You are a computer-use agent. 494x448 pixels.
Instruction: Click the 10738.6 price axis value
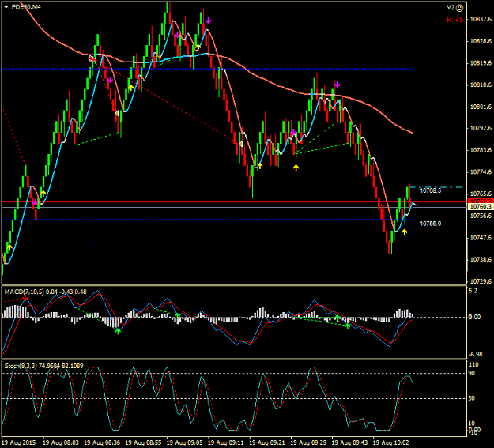(481, 259)
